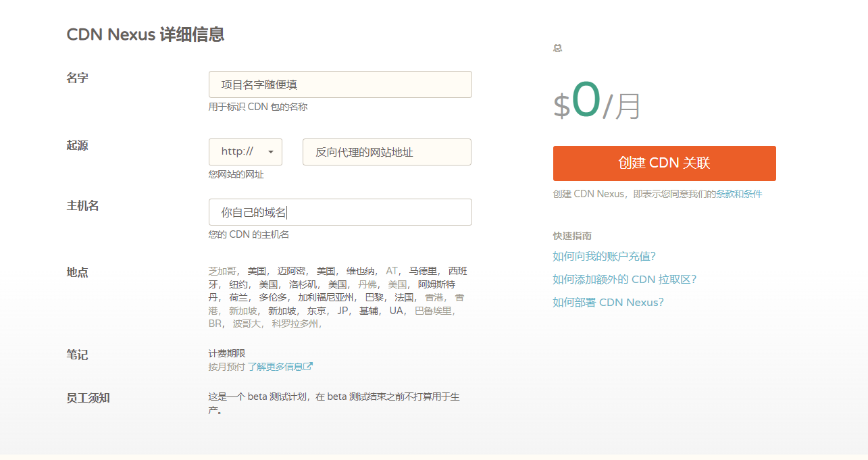
Task: Click the 起源 website address input field
Action: point(386,152)
